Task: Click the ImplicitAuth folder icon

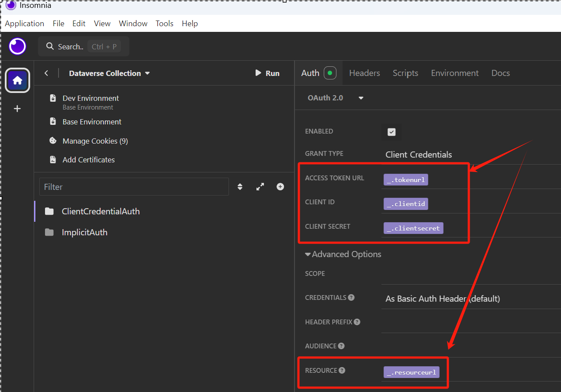Action: tap(49, 233)
